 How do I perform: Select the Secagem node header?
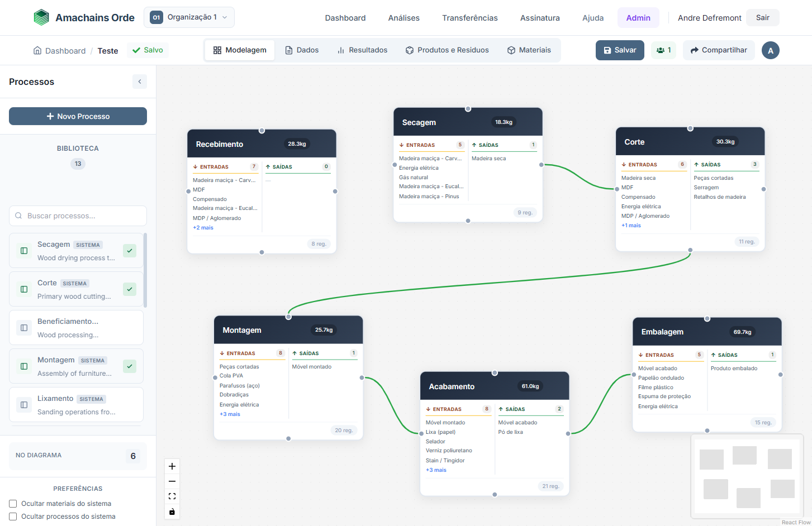[468, 122]
